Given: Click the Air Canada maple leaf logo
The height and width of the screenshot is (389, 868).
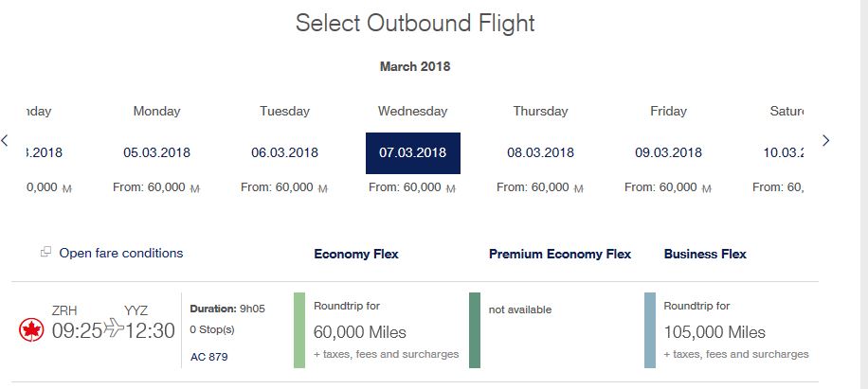Looking at the screenshot, I should [x=31, y=329].
